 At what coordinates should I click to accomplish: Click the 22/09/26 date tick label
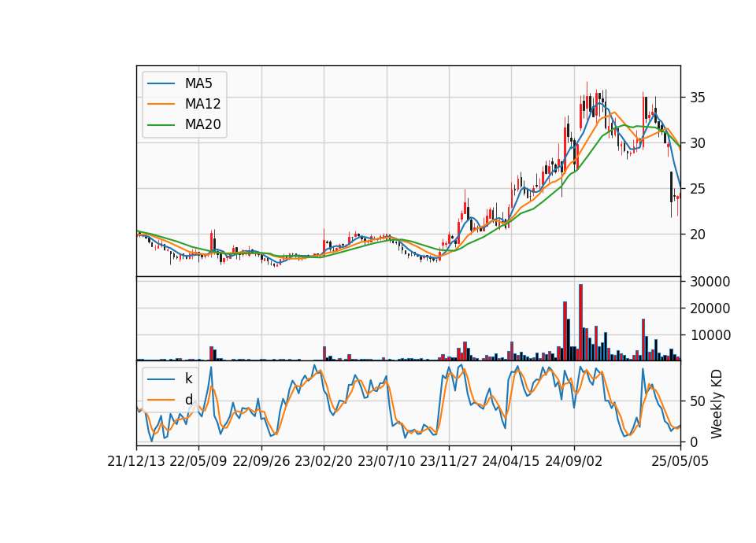[x=261, y=461]
